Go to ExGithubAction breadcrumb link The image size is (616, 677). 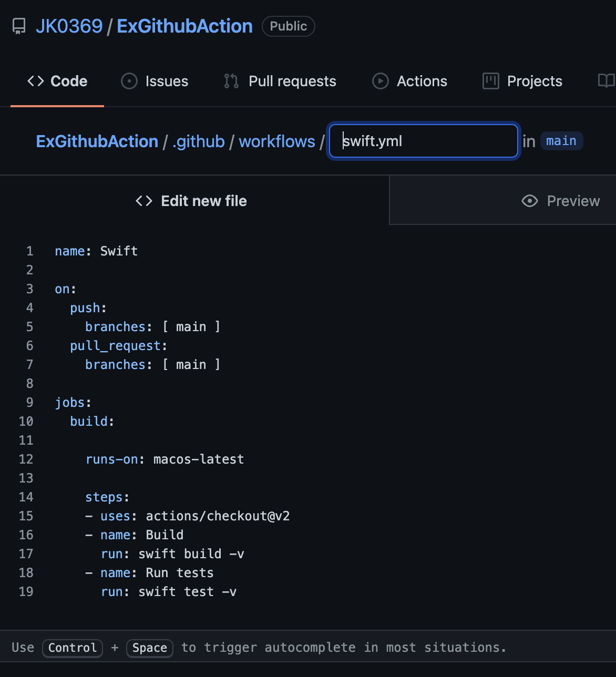[97, 141]
